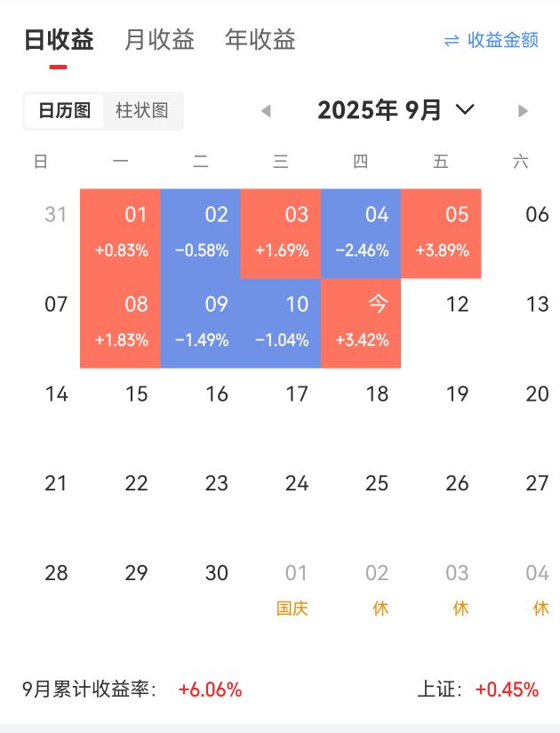
Task: Select the 日收益 tab
Action: point(59,39)
